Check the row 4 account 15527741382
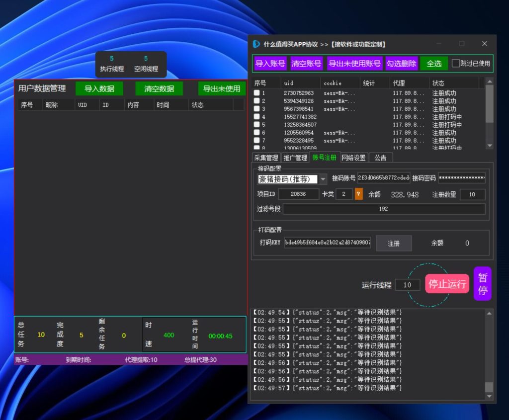 coord(256,117)
